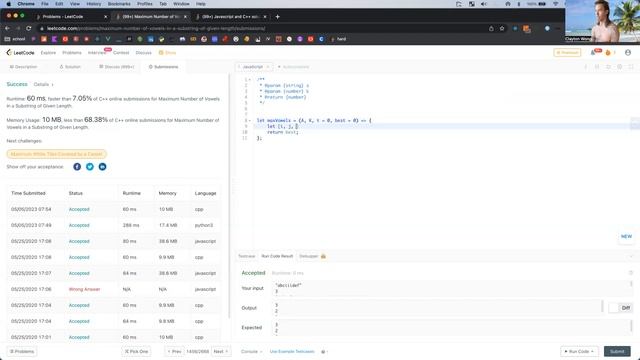Share acceptance on Twitter
Screen dimensions: 640x360
point(90,167)
